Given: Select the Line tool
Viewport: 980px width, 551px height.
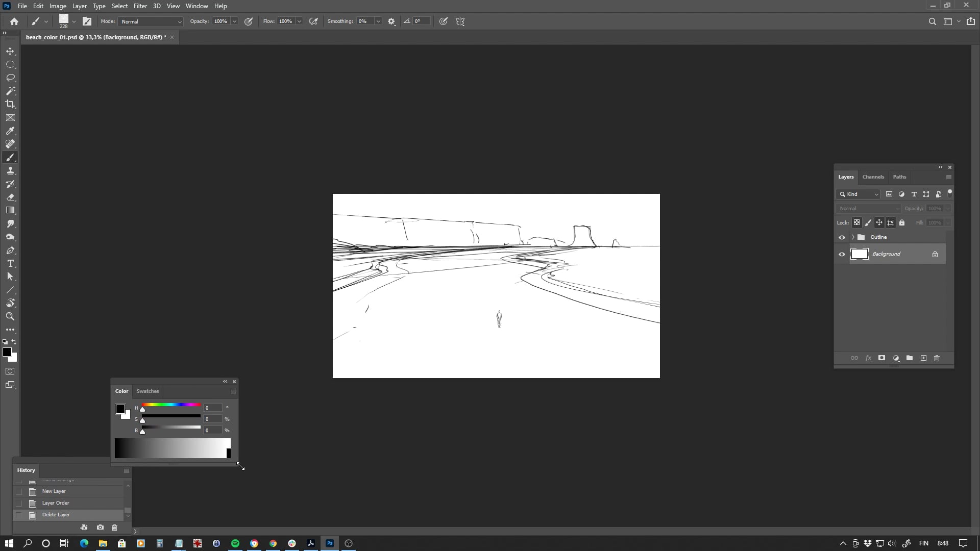Looking at the screenshot, I should [10, 290].
